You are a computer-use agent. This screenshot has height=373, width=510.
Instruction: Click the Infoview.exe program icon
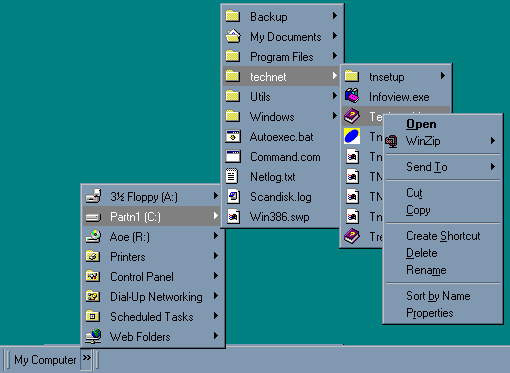click(x=352, y=96)
